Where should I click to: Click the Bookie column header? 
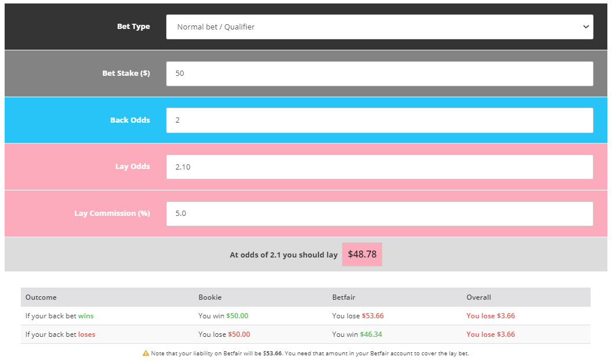[x=210, y=297]
